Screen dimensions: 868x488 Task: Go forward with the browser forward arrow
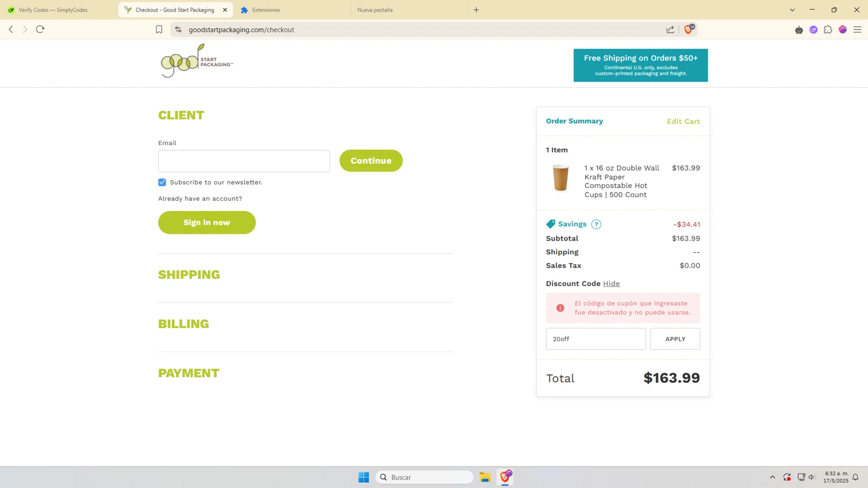coord(25,29)
